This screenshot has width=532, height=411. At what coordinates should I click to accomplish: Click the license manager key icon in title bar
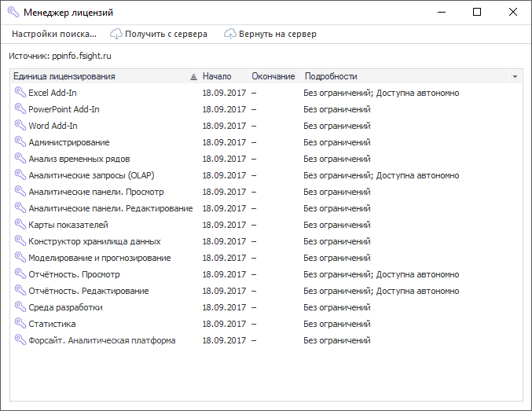13,13
